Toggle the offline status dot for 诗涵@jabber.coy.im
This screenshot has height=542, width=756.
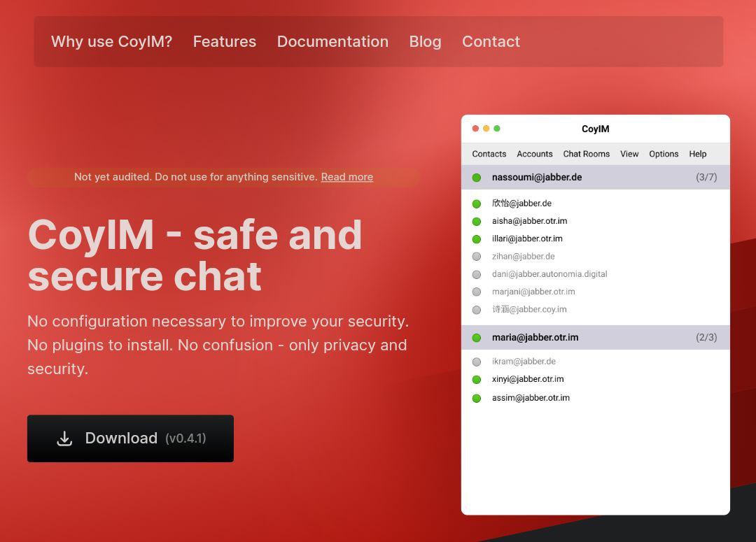coord(477,309)
